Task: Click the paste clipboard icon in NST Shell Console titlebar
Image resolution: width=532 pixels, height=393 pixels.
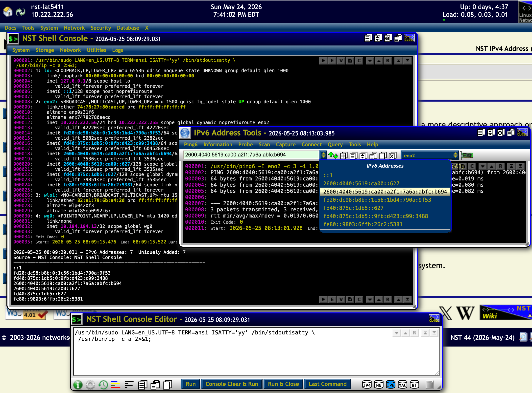Action: pyautogui.click(x=398, y=38)
